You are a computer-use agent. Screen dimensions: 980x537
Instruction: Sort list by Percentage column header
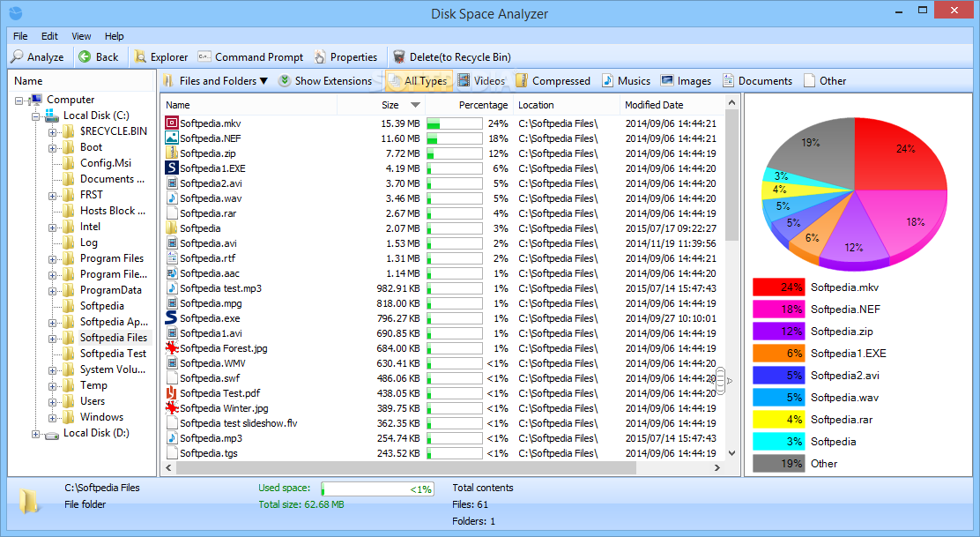pyautogui.click(x=470, y=105)
